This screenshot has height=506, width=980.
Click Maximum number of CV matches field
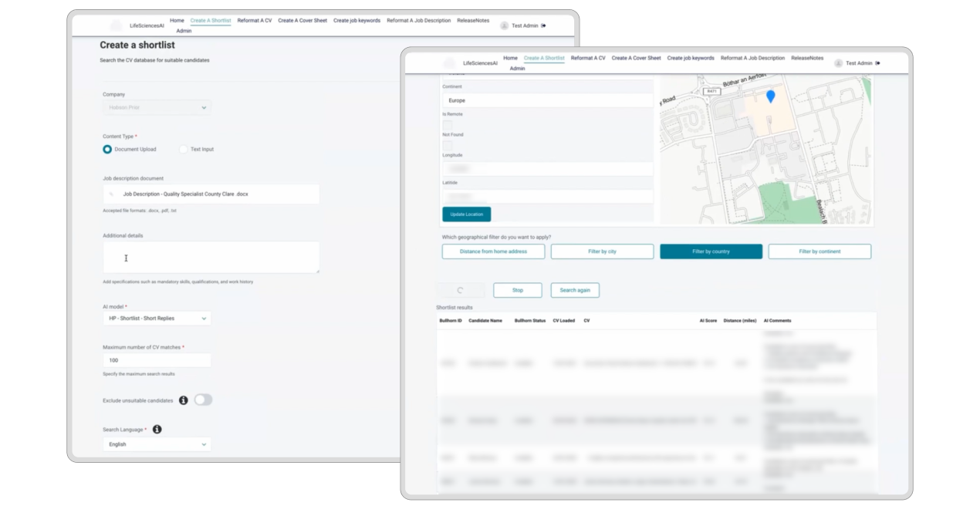tap(157, 360)
